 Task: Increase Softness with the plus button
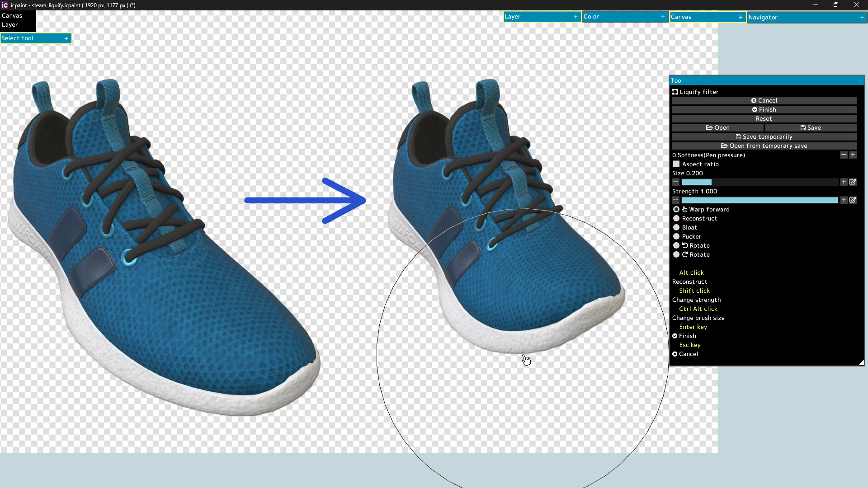tap(853, 155)
